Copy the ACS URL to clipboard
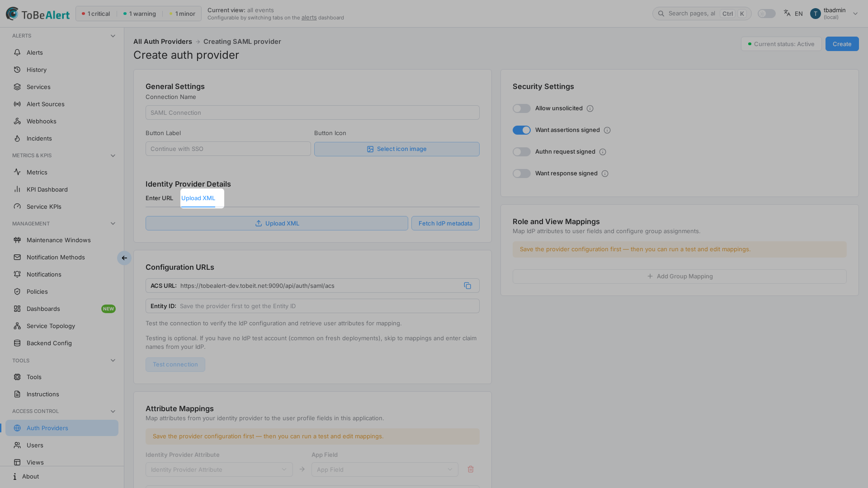The image size is (868, 488). 467,286
